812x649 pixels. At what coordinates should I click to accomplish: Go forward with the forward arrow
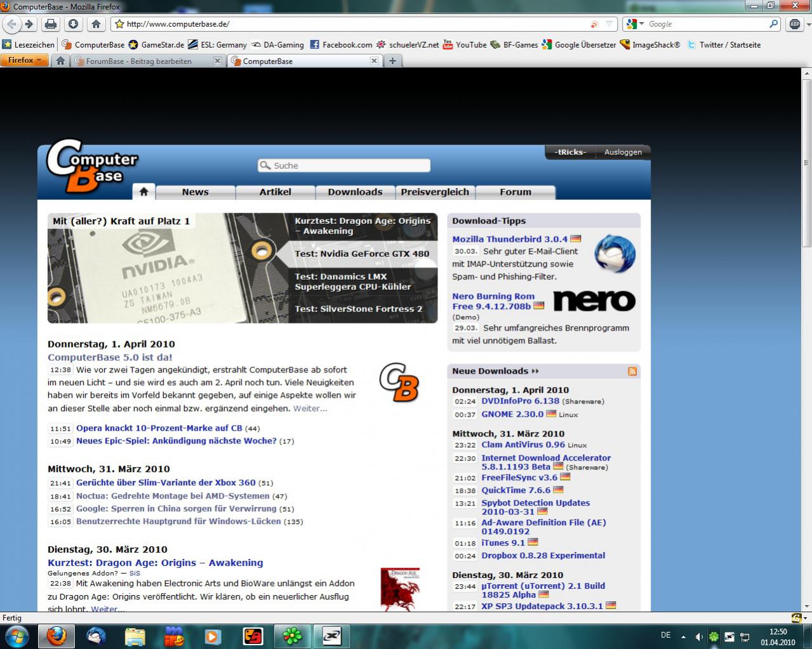point(29,24)
